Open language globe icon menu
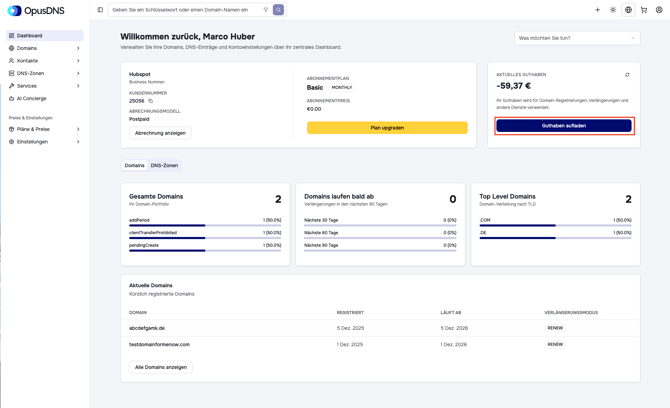Image resolution: width=670 pixels, height=408 pixels. tap(628, 10)
